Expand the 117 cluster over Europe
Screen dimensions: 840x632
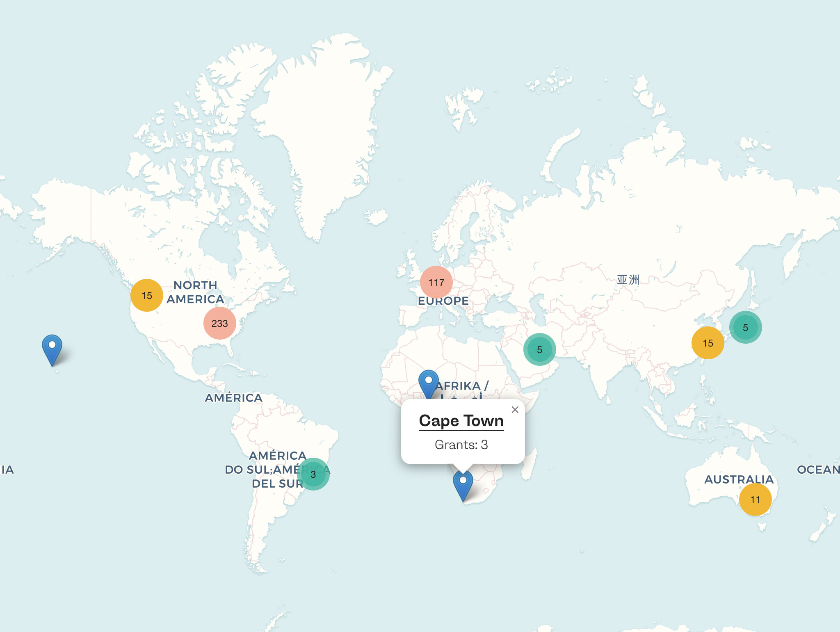click(436, 282)
